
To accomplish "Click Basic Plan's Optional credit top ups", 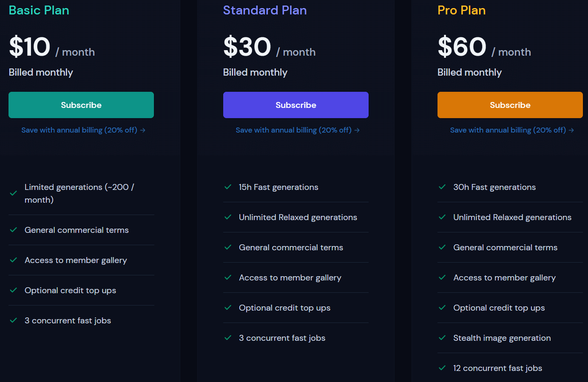I will coord(70,290).
